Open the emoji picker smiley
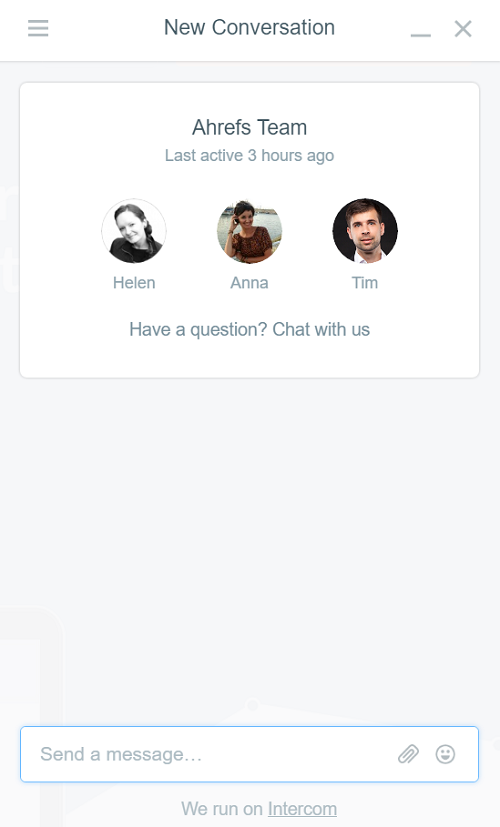 [445, 754]
